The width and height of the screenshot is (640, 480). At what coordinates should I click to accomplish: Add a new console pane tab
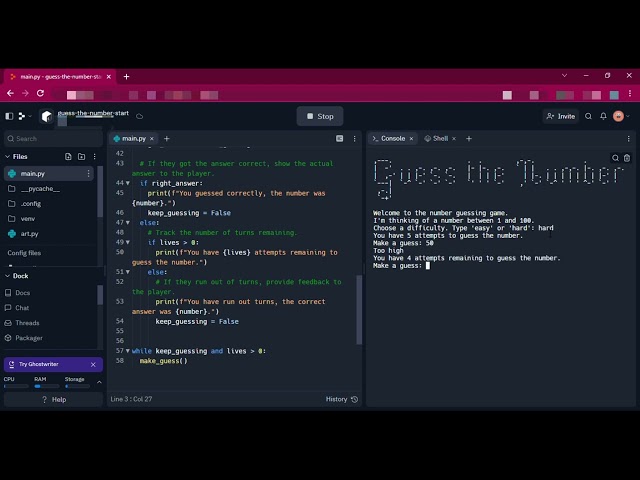point(469,139)
